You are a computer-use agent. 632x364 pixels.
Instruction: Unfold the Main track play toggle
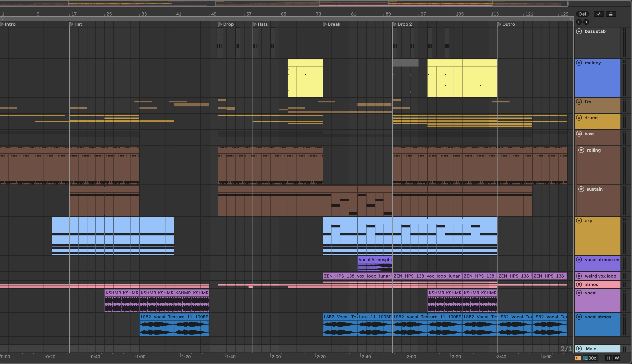point(579,349)
